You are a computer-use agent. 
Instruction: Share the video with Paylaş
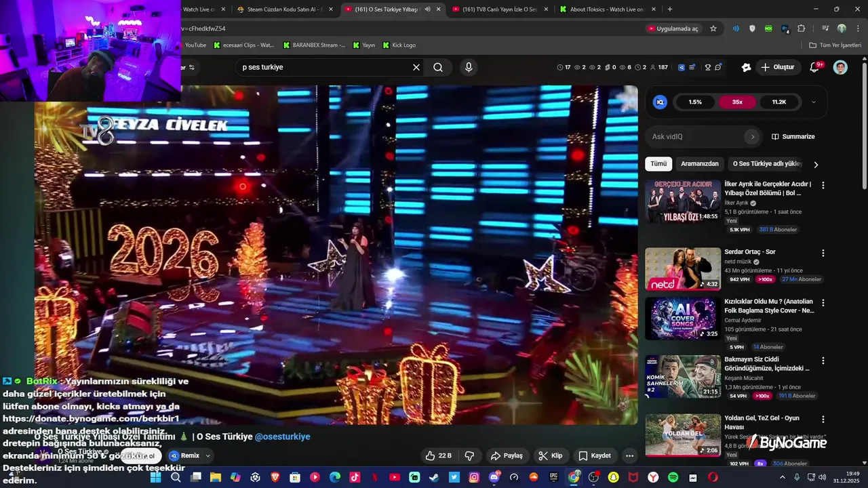pyautogui.click(x=507, y=455)
